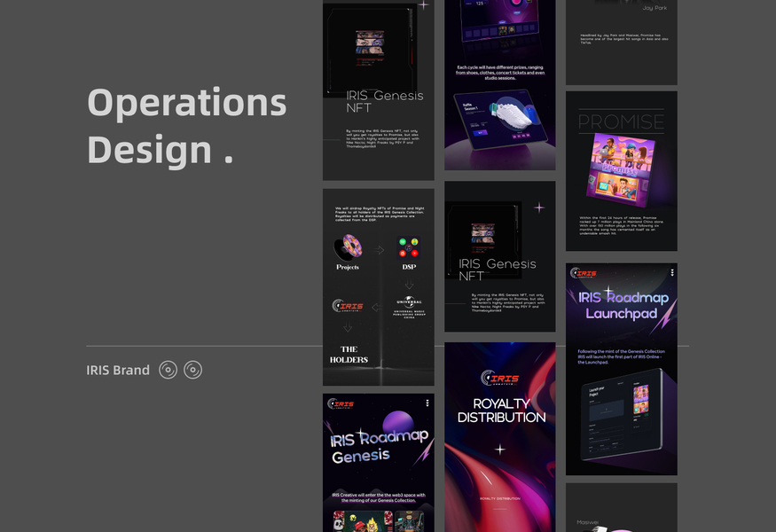Click 'We will airdrop Royalty NFTs' paragraph
The image size is (776, 532).
point(380,214)
